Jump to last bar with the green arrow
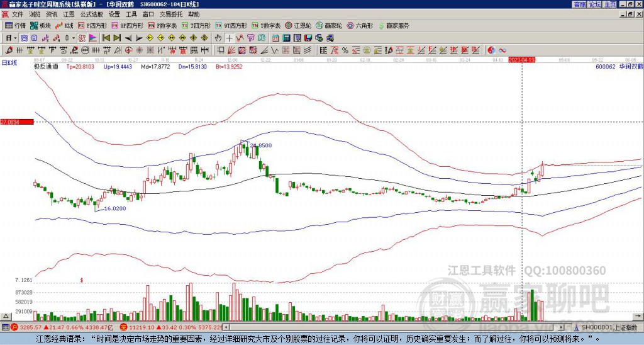This screenshot has height=345, width=644. click(117, 38)
